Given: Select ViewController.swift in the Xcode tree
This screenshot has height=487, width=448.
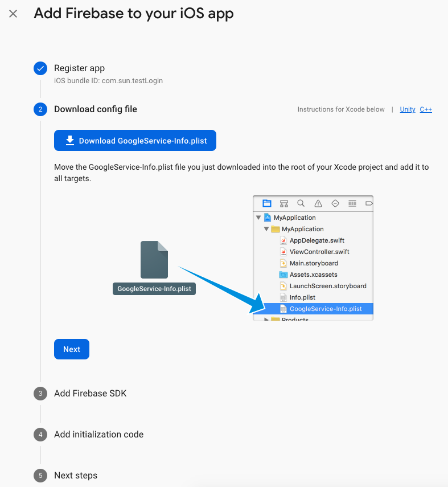Looking at the screenshot, I should (319, 252).
